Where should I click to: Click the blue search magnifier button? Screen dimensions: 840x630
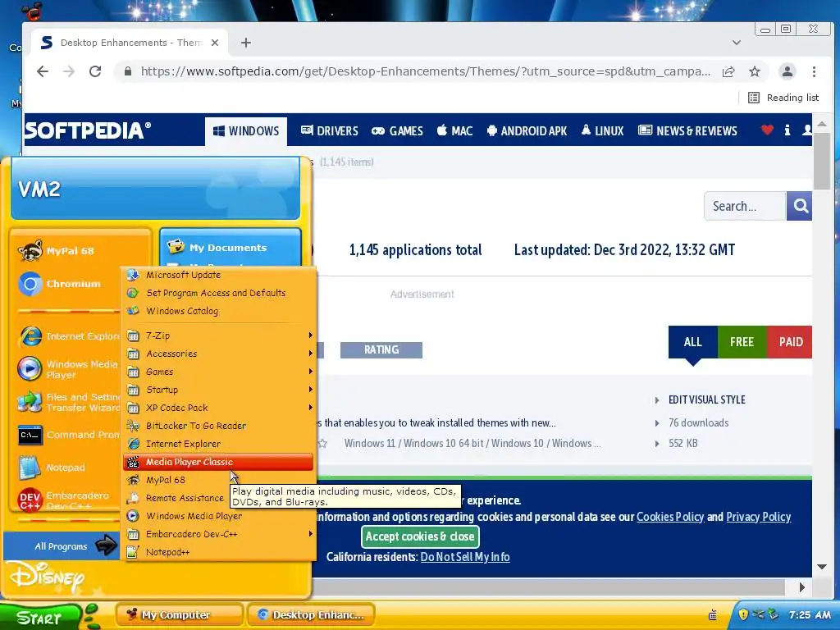click(x=800, y=206)
